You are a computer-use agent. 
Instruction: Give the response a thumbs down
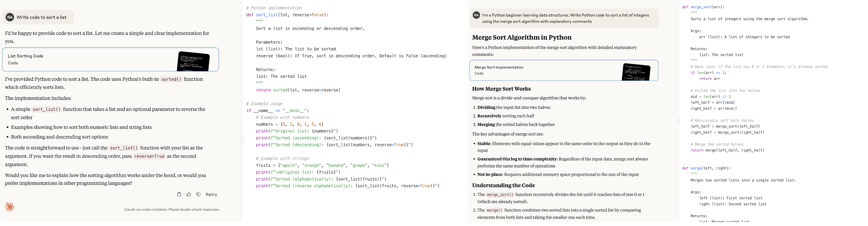[x=199, y=194]
